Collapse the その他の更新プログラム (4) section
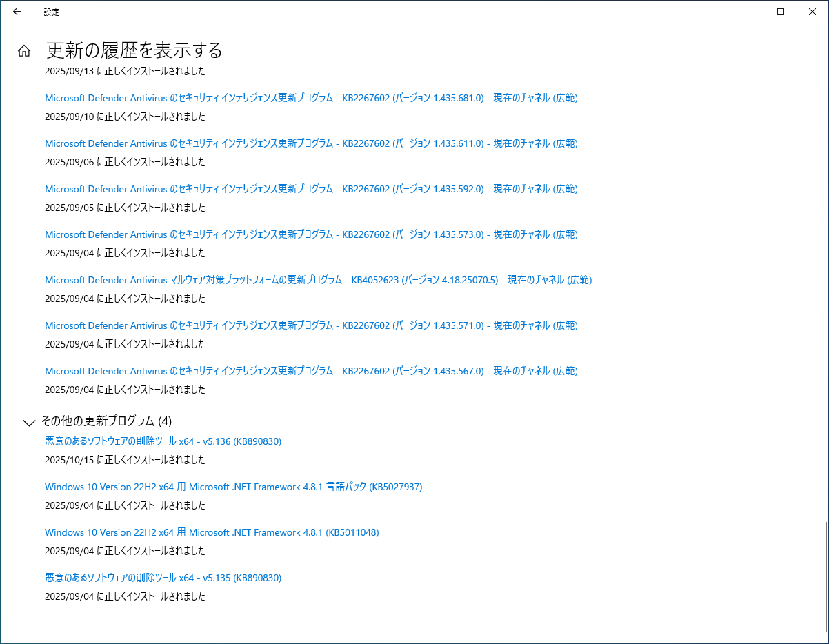Viewport: 829px width, 644px height. [x=29, y=421]
